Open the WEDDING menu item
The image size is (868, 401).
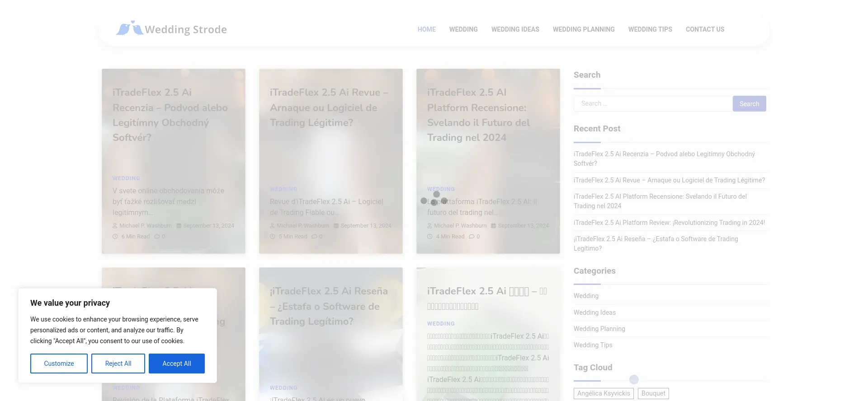(x=463, y=29)
